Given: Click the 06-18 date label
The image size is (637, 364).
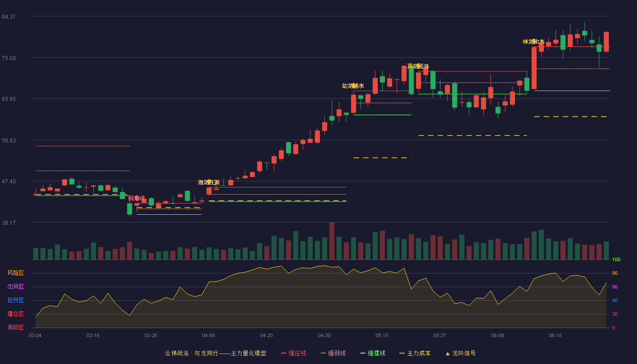Looking at the screenshot, I should pyautogui.click(x=555, y=335).
